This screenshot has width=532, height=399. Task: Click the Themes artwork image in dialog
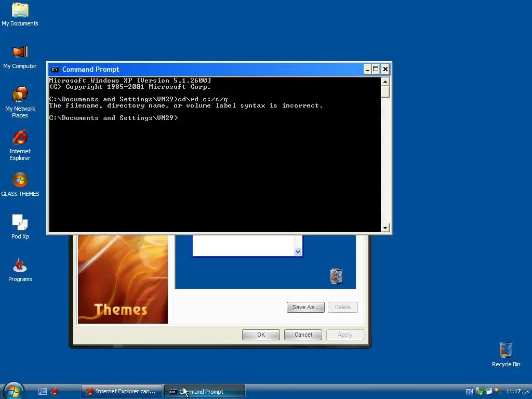(123, 279)
